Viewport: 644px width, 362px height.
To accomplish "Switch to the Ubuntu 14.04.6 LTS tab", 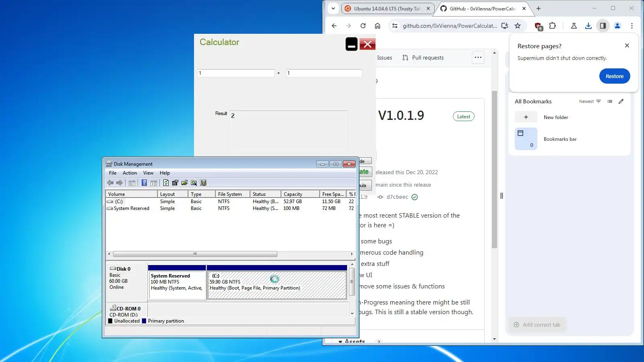I will (x=387, y=8).
